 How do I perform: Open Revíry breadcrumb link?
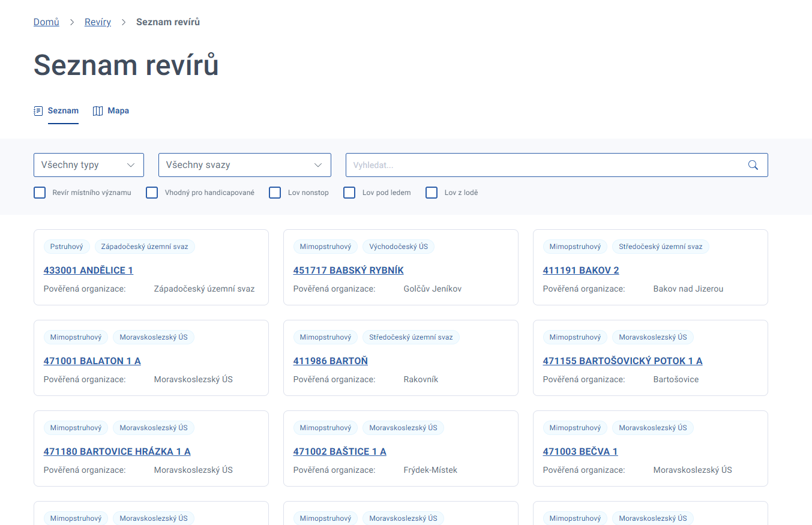tap(98, 22)
